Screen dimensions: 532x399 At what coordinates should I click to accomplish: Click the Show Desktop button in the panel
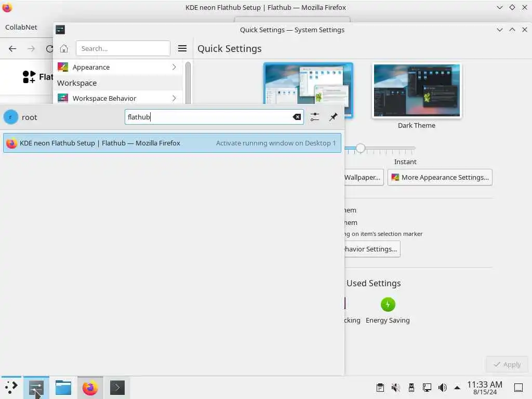[518, 388]
